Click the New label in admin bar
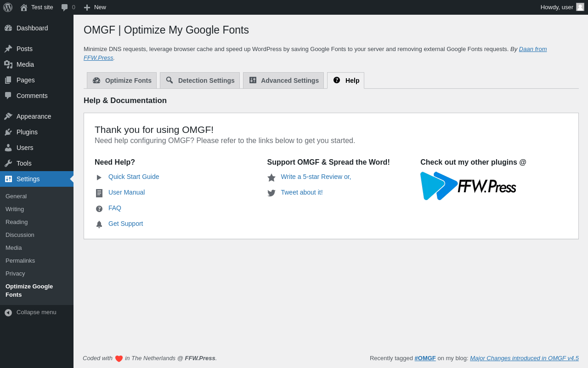This screenshot has width=588, height=368. coord(100,7)
